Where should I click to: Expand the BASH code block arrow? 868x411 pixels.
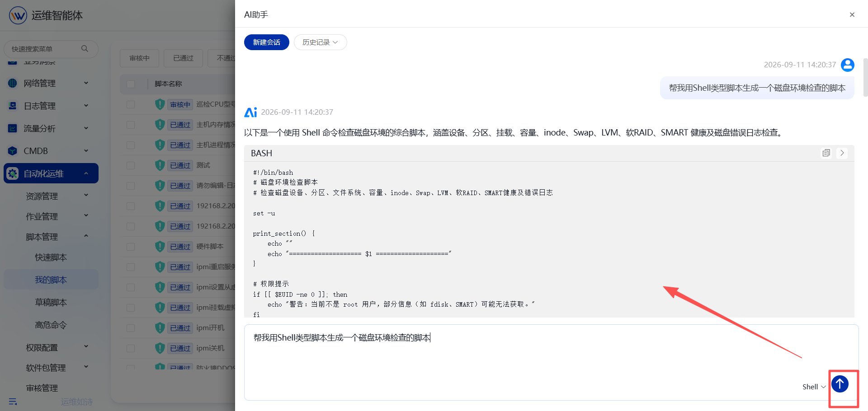click(x=842, y=153)
